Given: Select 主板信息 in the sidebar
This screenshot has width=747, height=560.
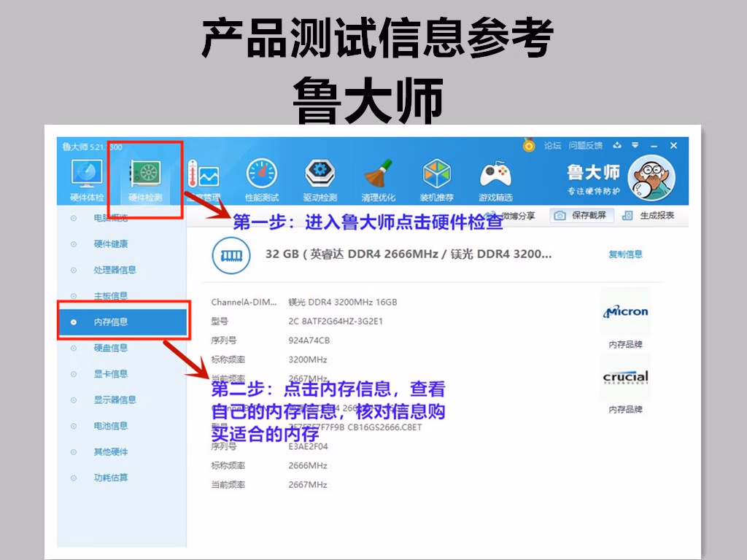Looking at the screenshot, I should 111,296.
